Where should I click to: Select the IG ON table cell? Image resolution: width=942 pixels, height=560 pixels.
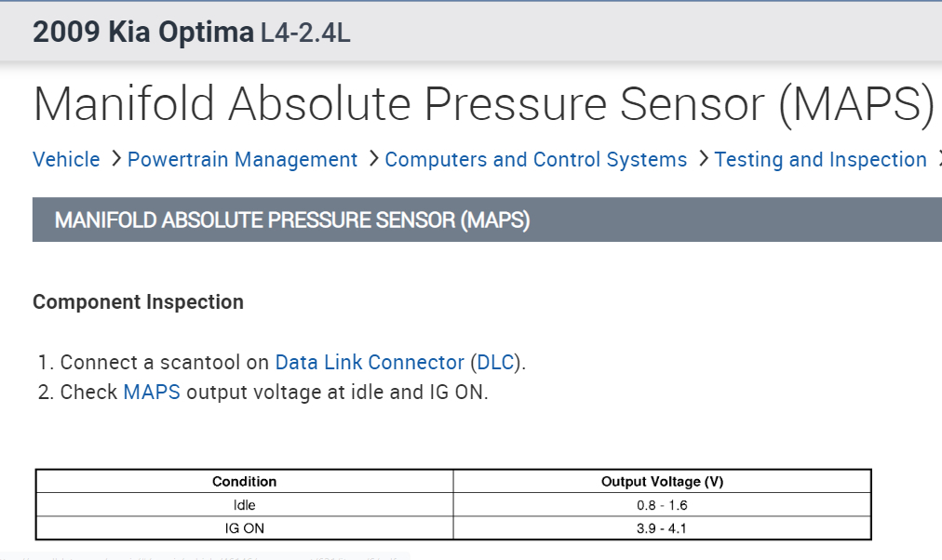click(245, 528)
